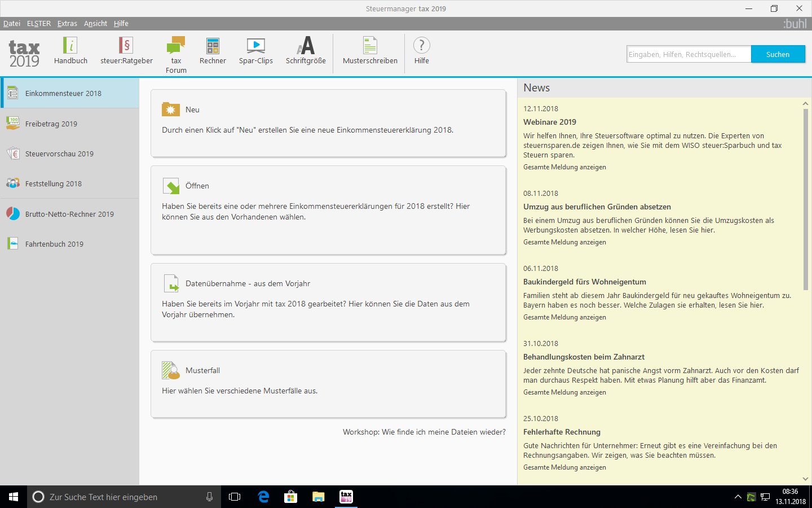Viewport: 812px width, 508px height.
Task: Open the tax Forum speech bubbles icon
Action: [176, 45]
